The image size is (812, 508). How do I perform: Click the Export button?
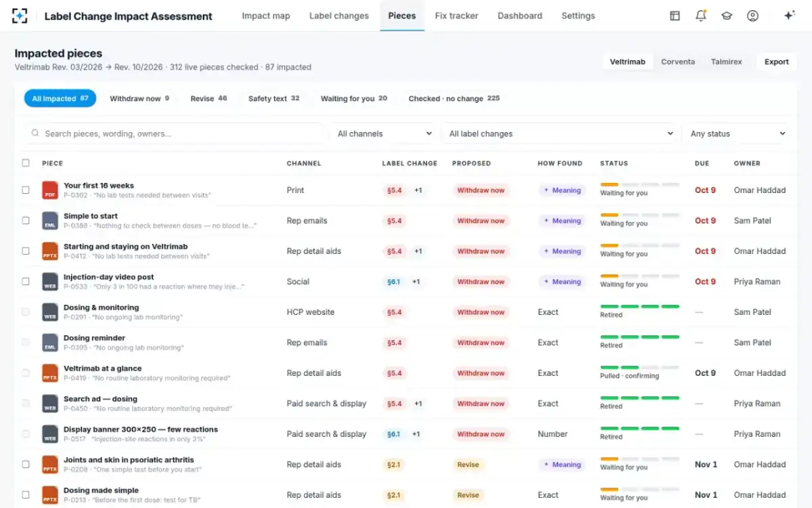[x=777, y=62]
